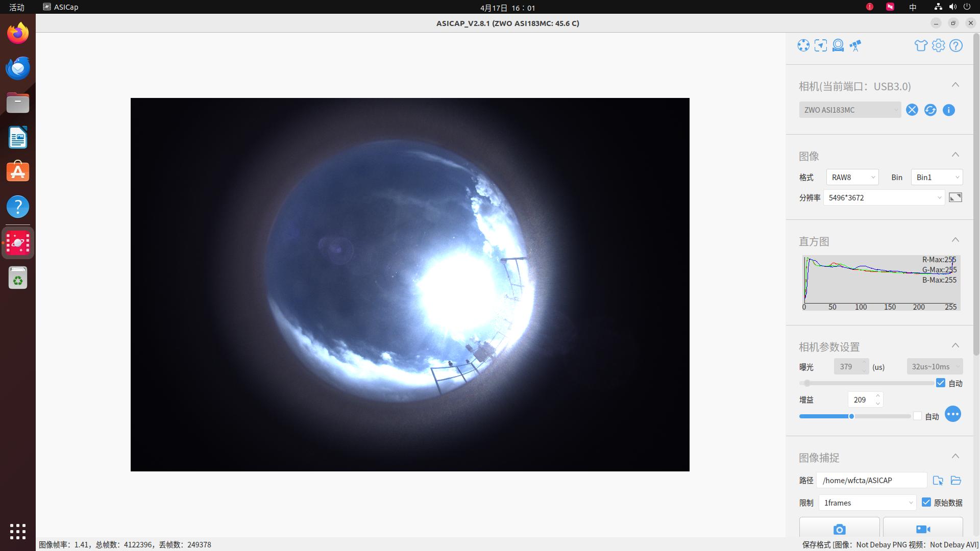The height and width of the screenshot is (551, 980).
Task: Click the save path input field
Action: coord(871,480)
